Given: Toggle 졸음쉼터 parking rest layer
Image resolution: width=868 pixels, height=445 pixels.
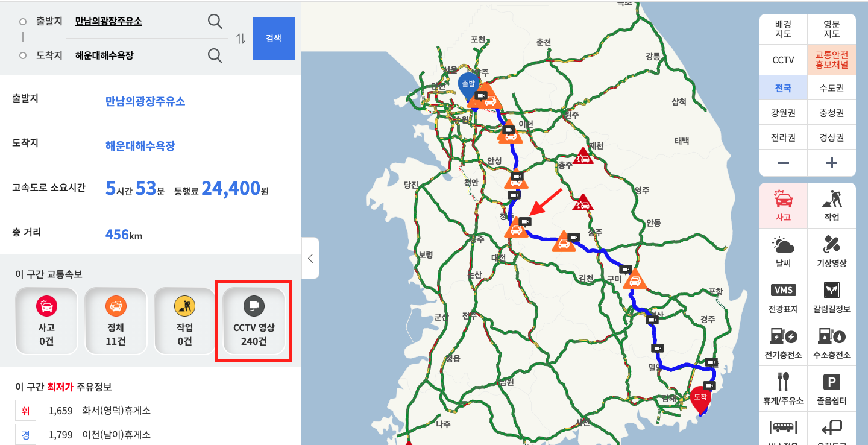Looking at the screenshot, I should pos(832,389).
